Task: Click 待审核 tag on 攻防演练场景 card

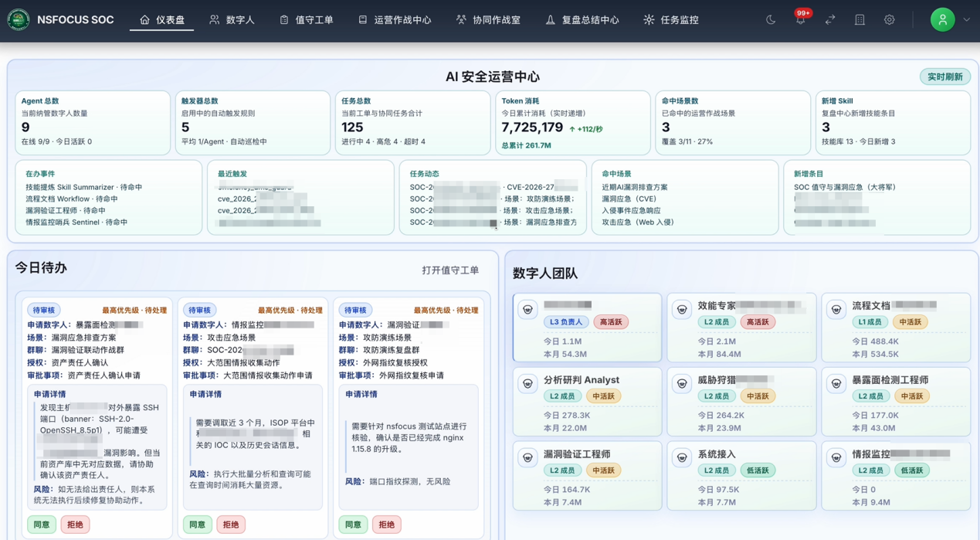Action: click(x=355, y=311)
